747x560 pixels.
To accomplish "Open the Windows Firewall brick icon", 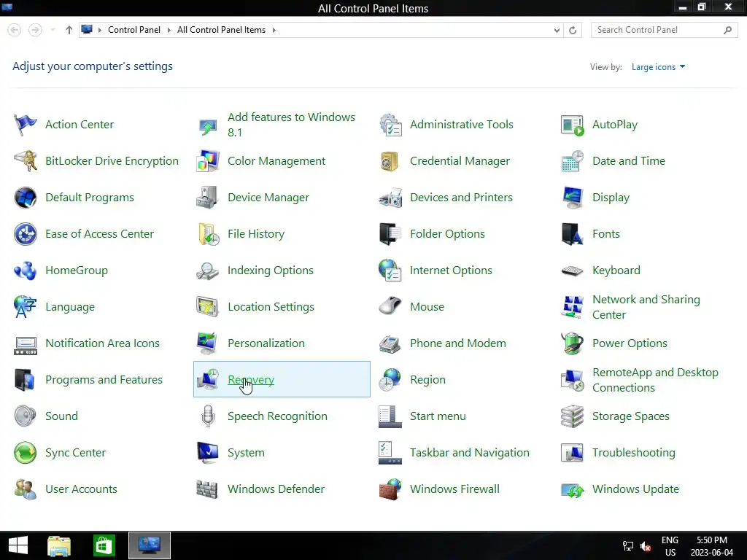I will [390, 489].
